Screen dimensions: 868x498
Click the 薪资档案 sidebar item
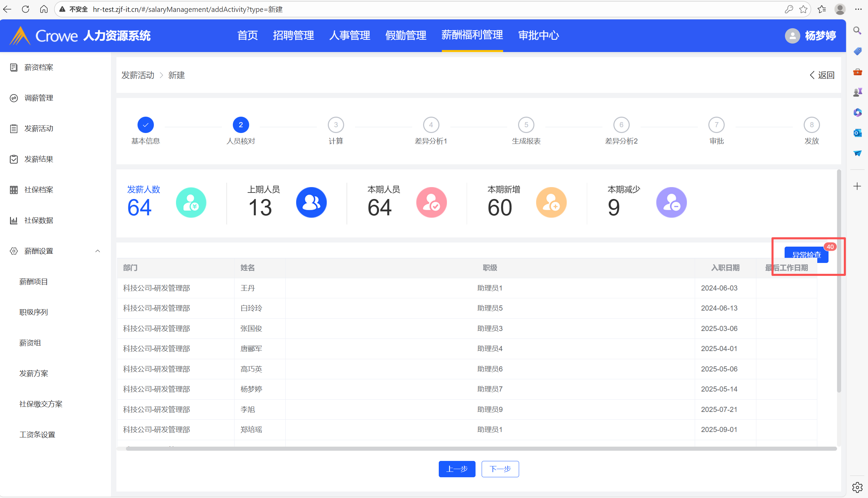click(x=38, y=67)
